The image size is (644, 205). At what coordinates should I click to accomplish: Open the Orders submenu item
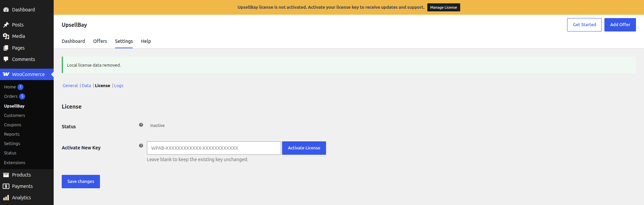[x=11, y=96]
